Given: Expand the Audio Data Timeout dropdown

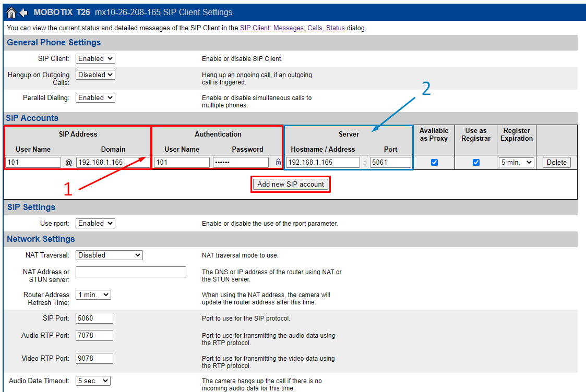Looking at the screenshot, I should pyautogui.click(x=93, y=381).
